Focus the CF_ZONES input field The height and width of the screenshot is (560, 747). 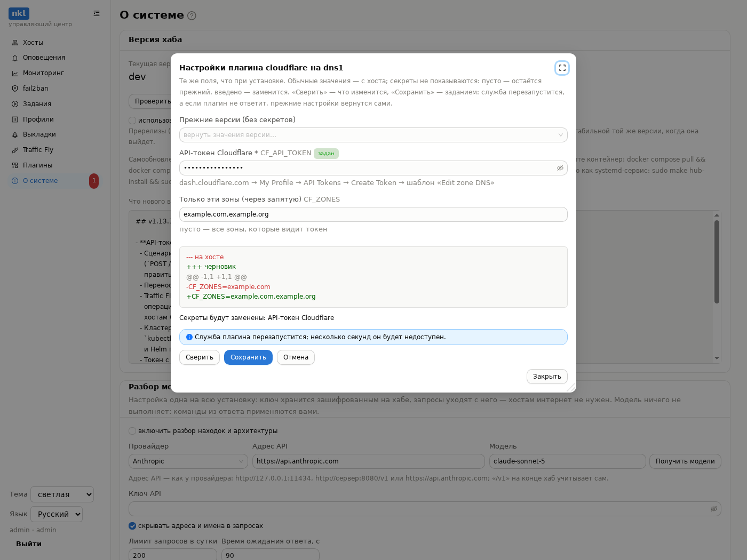tap(373, 214)
